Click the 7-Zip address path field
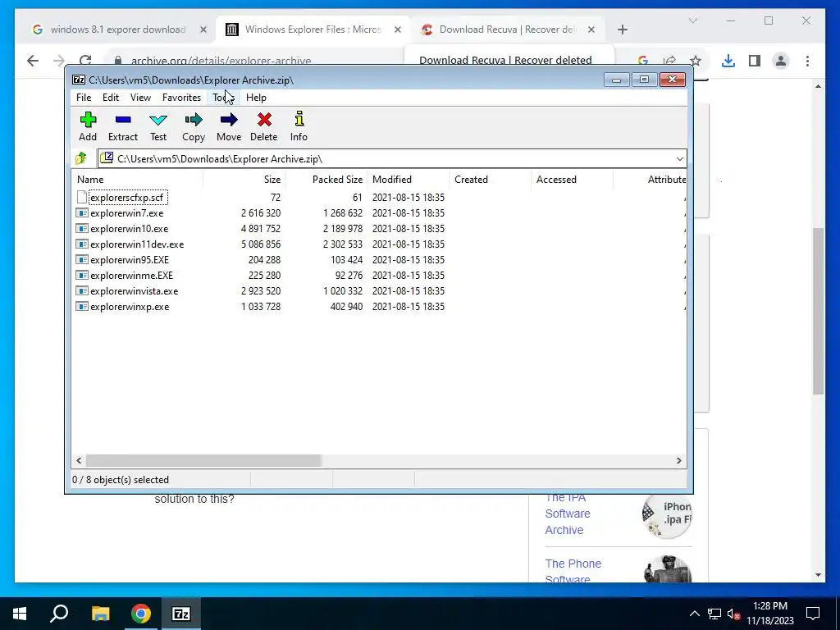This screenshot has height=630, width=840. [x=391, y=158]
